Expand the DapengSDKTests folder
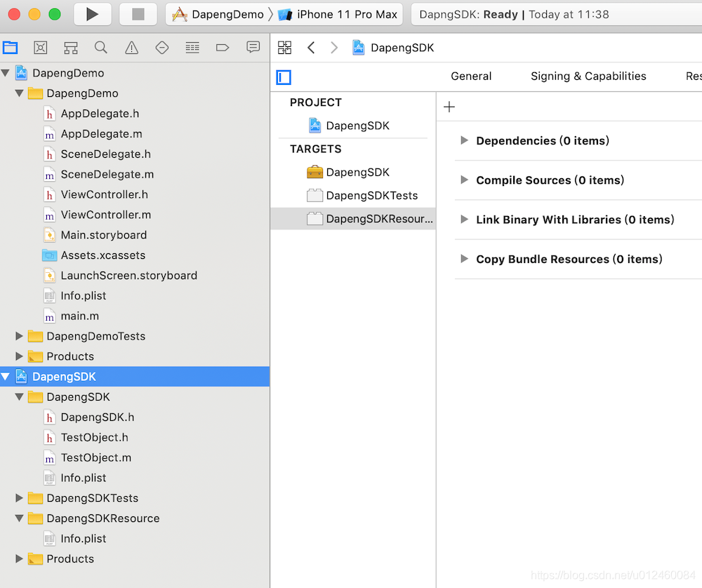702x588 pixels. (19, 497)
